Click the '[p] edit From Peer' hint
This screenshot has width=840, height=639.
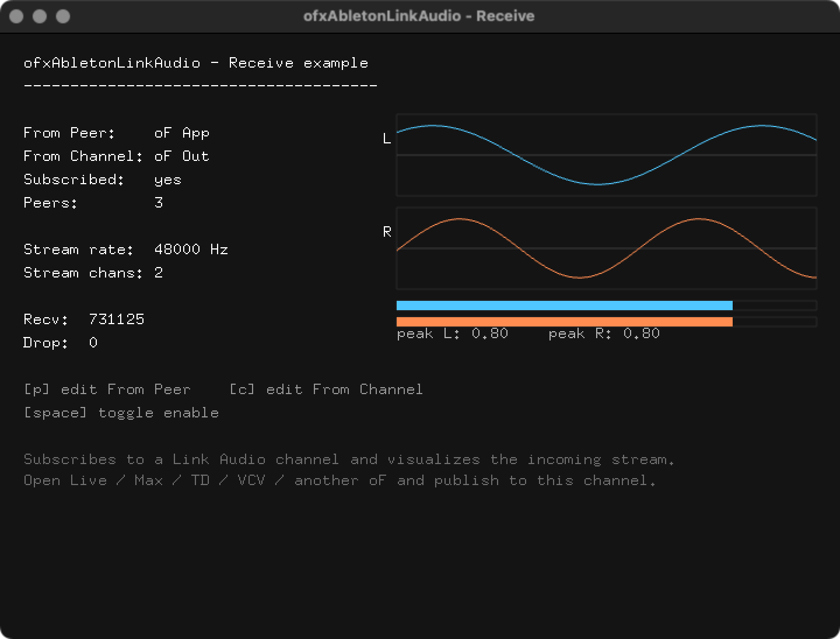click(x=107, y=389)
